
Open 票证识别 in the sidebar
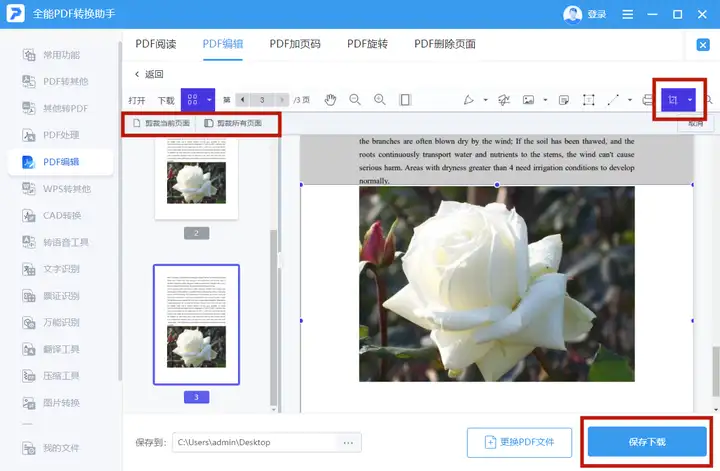[x=61, y=296]
